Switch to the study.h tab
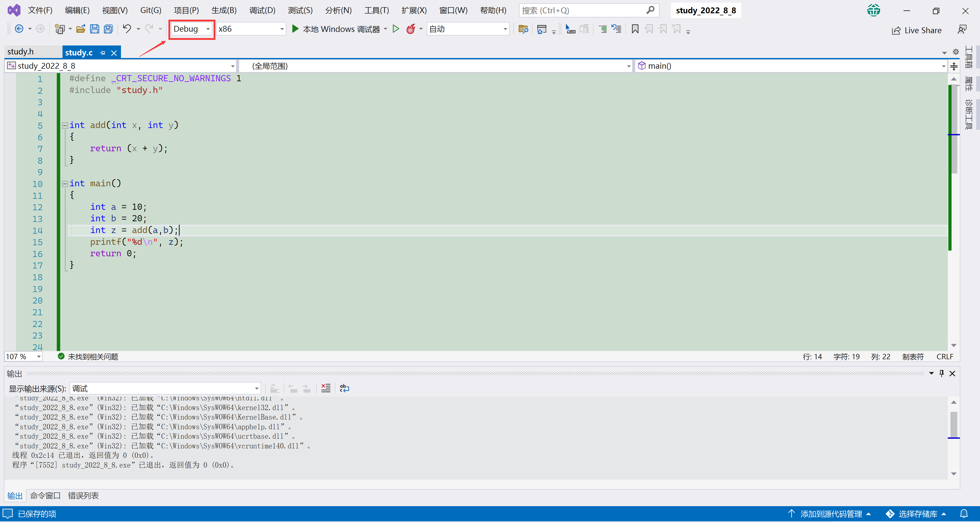This screenshot has height=522, width=980. (x=20, y=52)
